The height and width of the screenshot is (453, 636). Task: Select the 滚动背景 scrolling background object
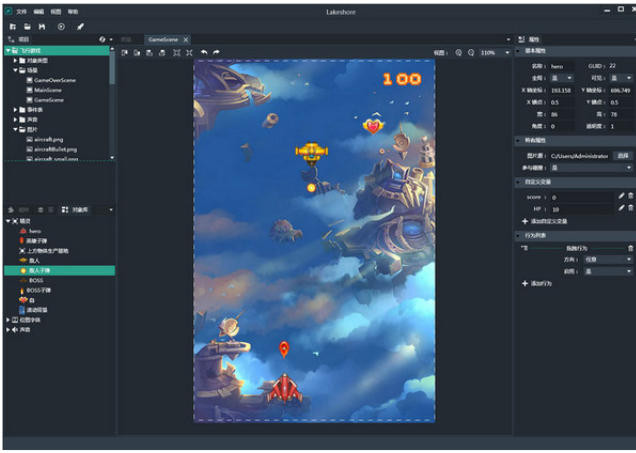37,310
